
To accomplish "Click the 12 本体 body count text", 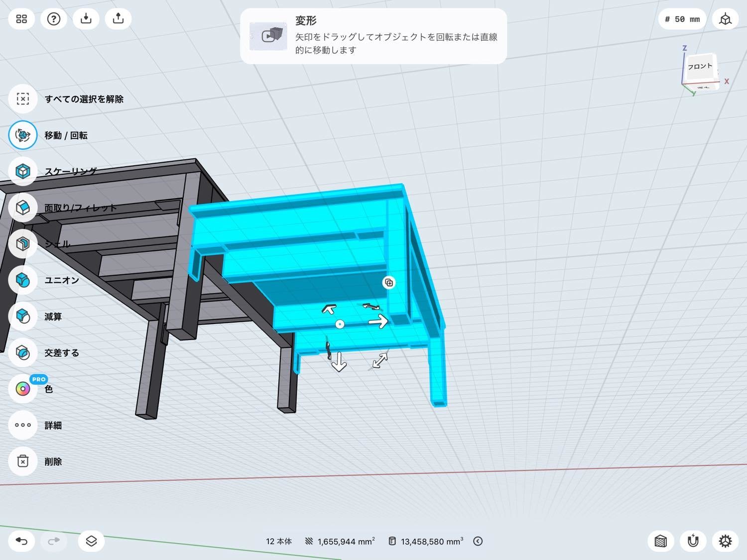I will (x=279, y=541).
